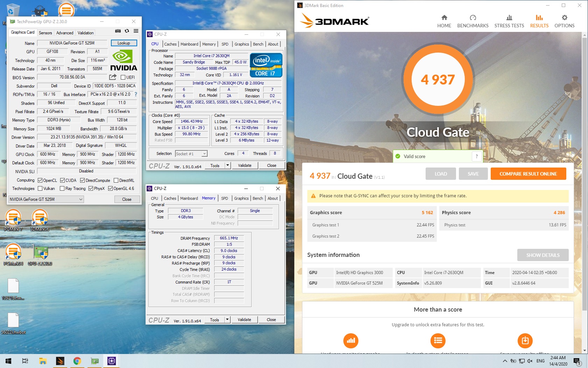Switch to GPU-Z Sensors tab

45,33
